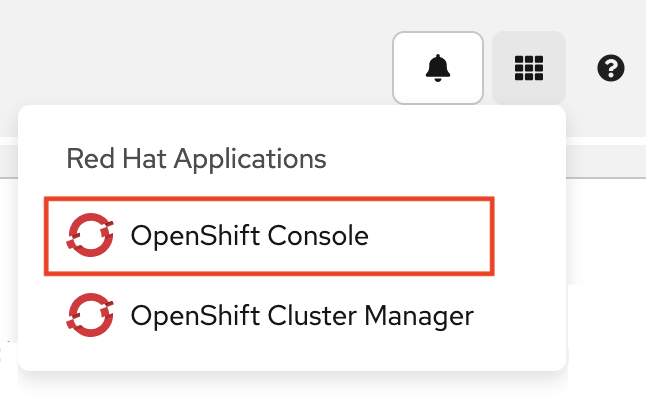This screenshot has height=412, width=646.
Task: Close the application launcher grid menu
Action: 529,68
